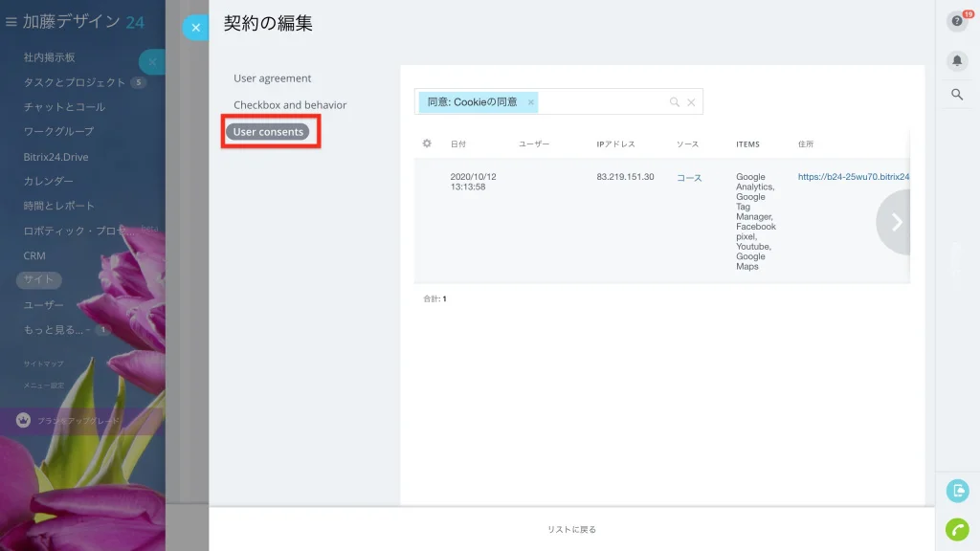Open the blue chat widget icon
Image resolution: width=980 pixels, height=551 pixels.
(x=957, y=491)
